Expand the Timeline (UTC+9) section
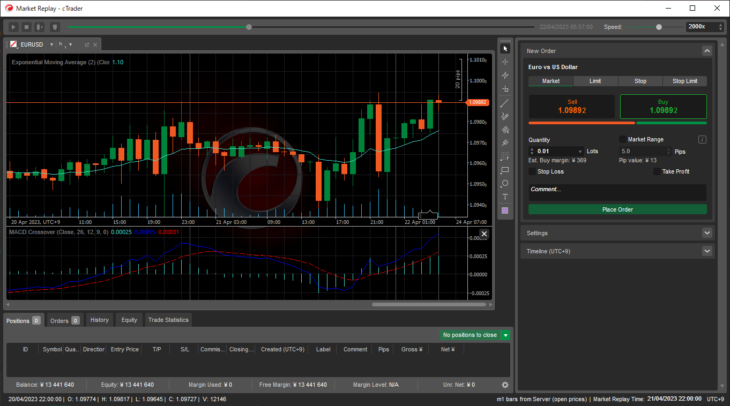The height and width of the screenshot is (406, 730). (707, 251)
